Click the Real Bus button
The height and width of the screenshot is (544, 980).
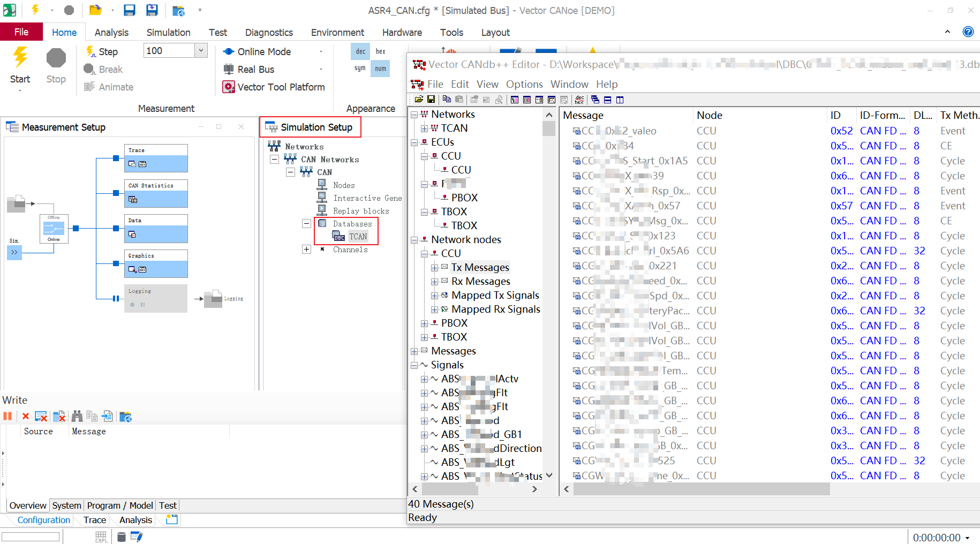pyautogui.click(x=249, y=69)
